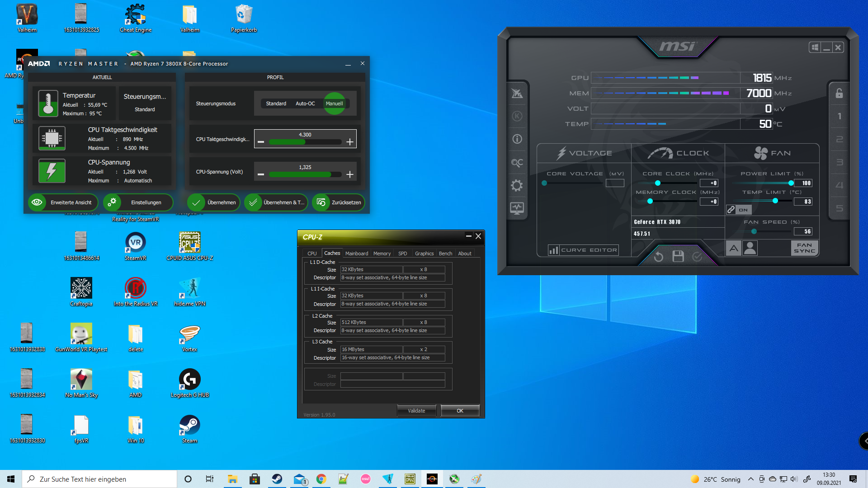Select Auto-OC control mode
This screenshot has width=868, height=488.
[x=305, y=103]
